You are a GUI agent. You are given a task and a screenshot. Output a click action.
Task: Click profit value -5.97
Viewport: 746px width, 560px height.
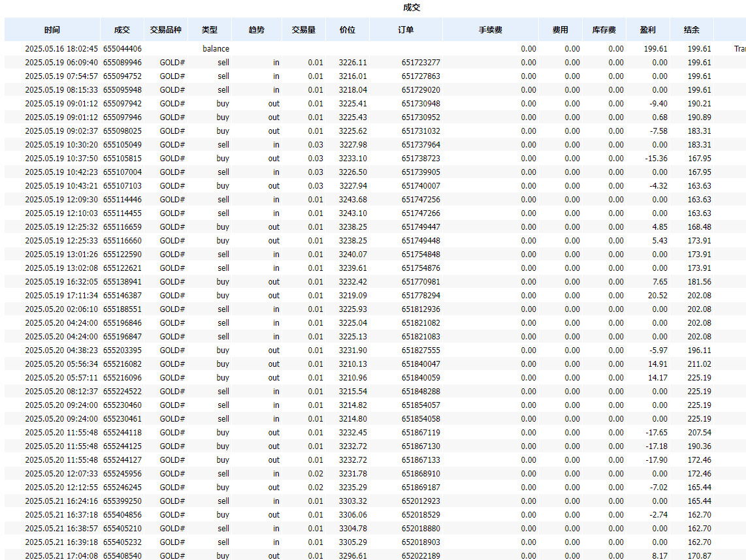[x=658, y=350]
